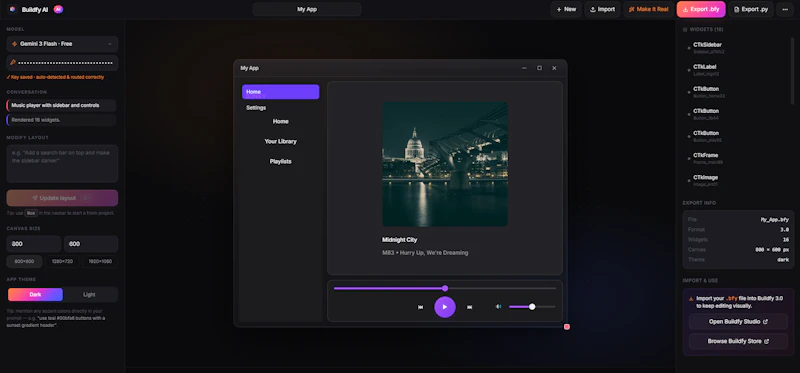Screen dimensions: 800x373
Task: Browse Buildfy Store link button
Action: click(738, 341)
